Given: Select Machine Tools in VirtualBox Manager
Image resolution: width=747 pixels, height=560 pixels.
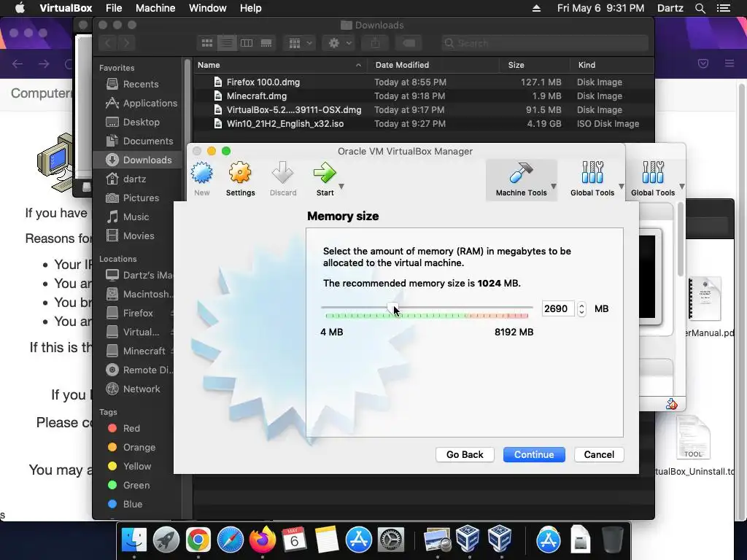Looking at the screenshot, I should coord(521,179).
